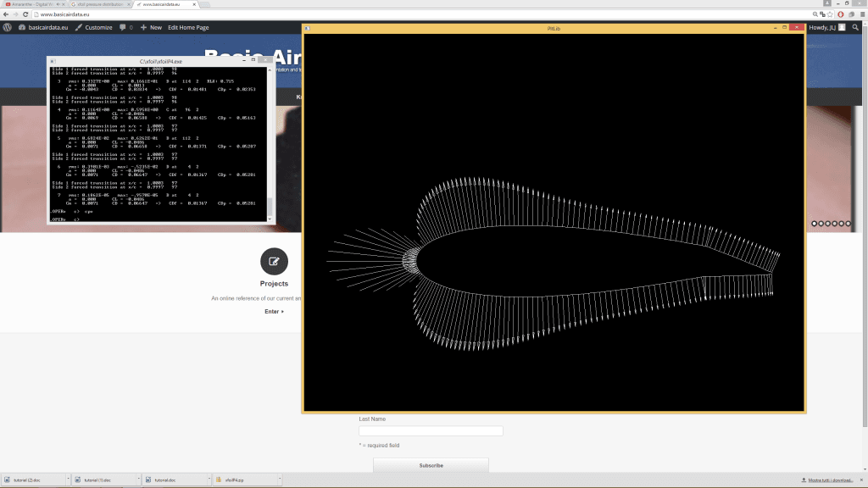Screen dimensions: 868x488
Task: Expand options for xfoilP4.zip download
Action: point(280,480)
